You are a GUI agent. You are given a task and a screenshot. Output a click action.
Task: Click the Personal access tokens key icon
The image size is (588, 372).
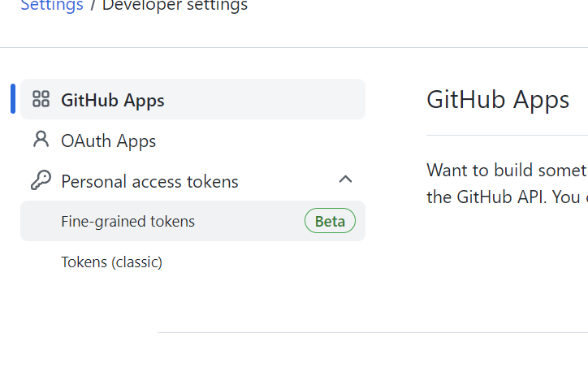[x=41, y=180]
